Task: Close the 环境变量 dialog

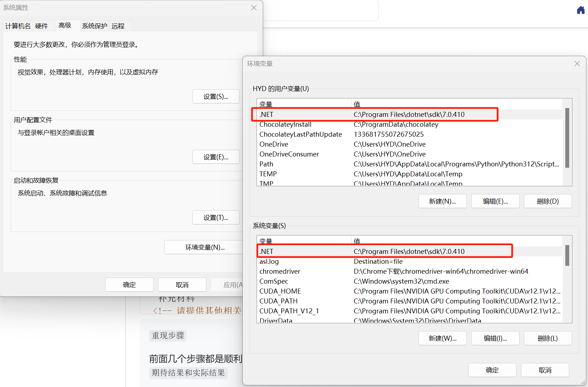Action: click(577, 64)
